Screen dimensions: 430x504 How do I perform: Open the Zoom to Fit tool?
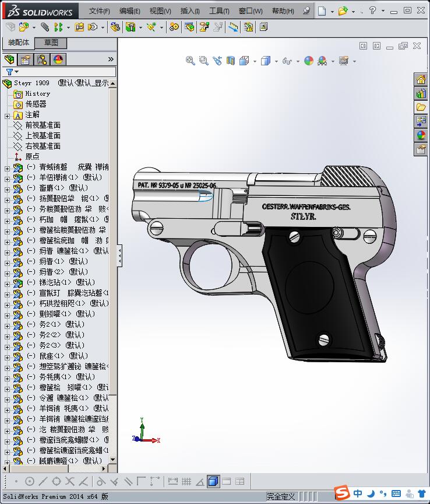[190, 61]
